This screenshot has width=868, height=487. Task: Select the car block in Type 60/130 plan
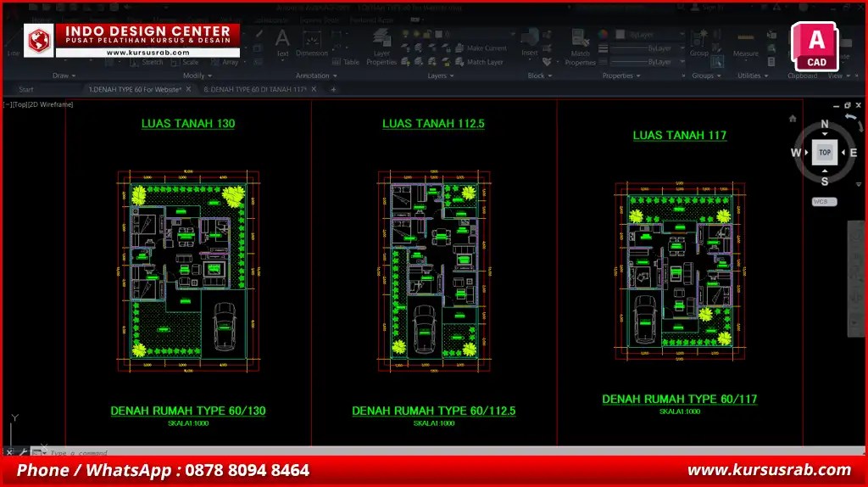click(x=224, y=327)
